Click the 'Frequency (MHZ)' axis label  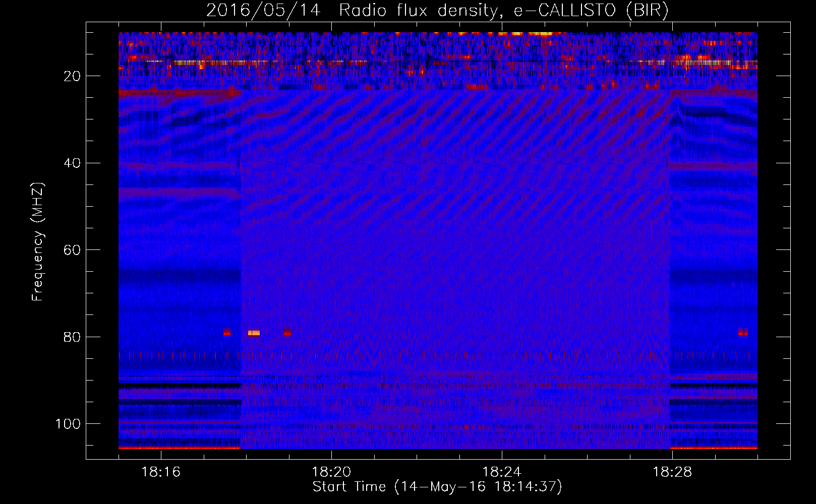pos(38,242)
